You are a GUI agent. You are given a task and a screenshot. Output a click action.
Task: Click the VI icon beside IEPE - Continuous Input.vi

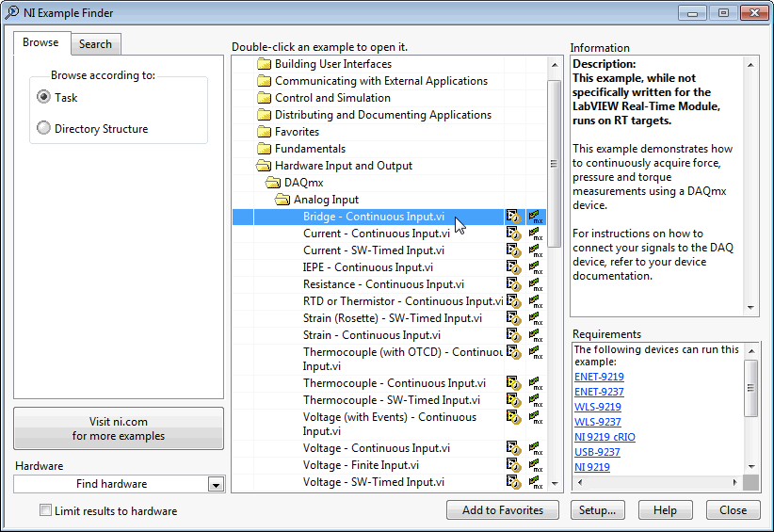[x=513, y=267]
